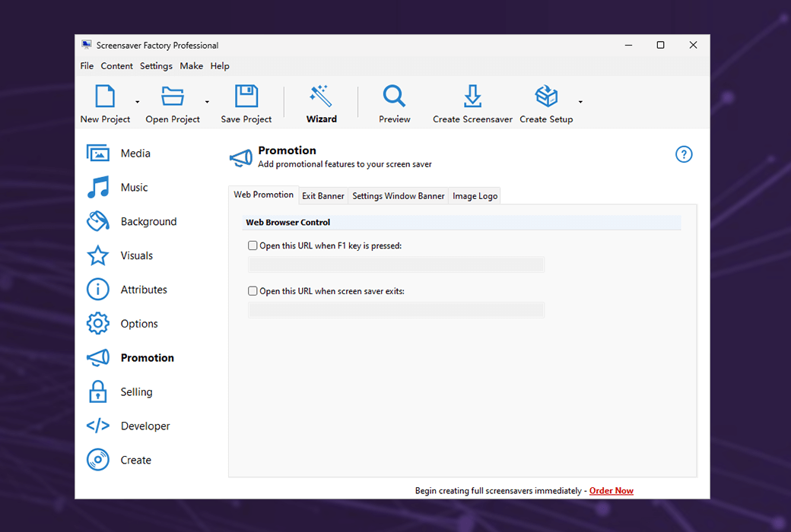791x532 pixels.
Task: Click the Create Screensaver download icon
Action: 472,96
